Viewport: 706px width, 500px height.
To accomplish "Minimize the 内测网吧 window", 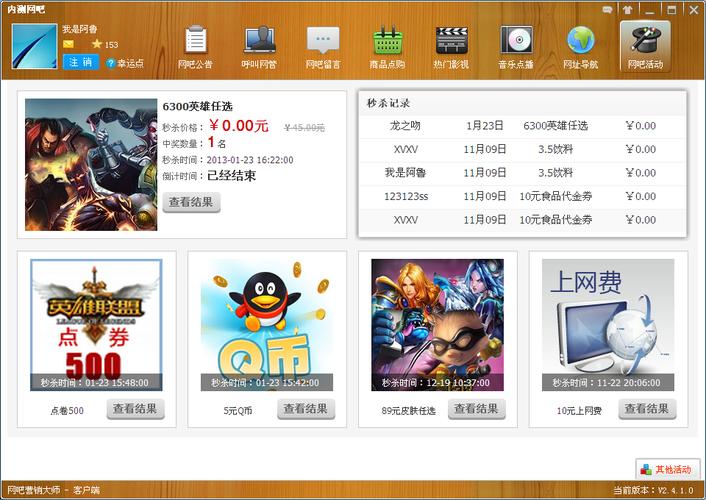I will (x=649, y=9).
